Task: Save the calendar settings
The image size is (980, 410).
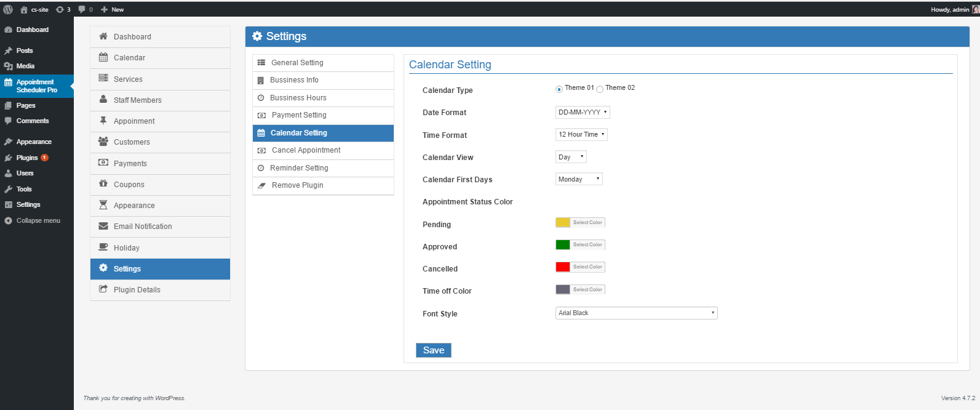Action: click(x=434, y=350)
